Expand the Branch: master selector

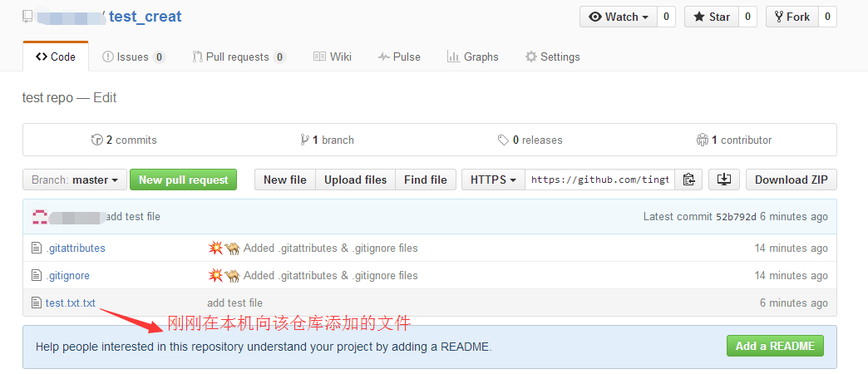75,180
